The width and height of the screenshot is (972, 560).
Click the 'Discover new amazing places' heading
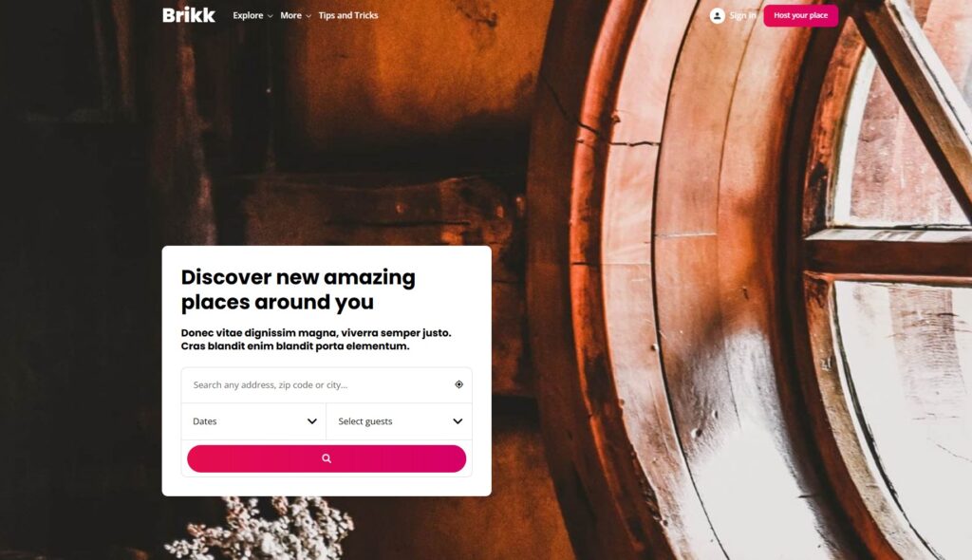click(298, 289)
